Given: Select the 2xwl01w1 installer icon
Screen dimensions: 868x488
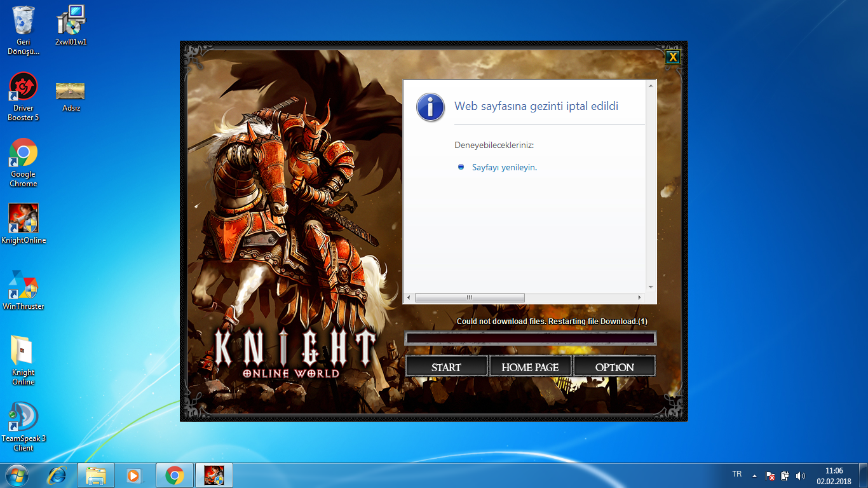Looking at the screenshot, I should coord(71,25).
